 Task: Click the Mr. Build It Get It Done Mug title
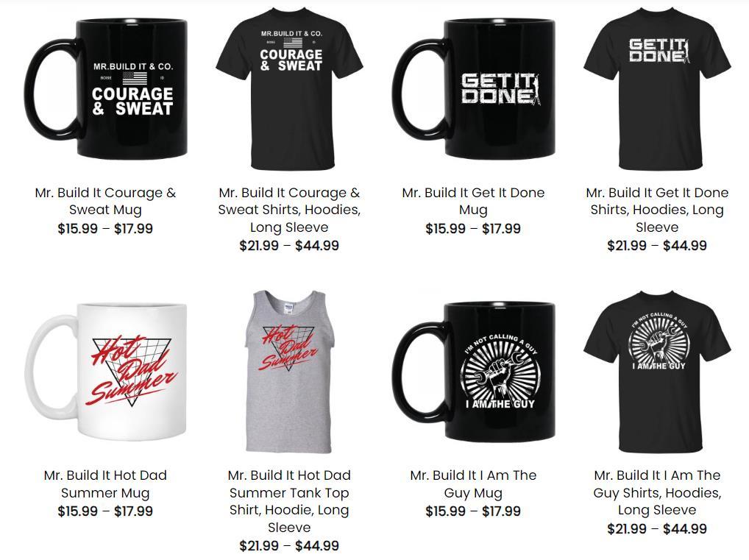pyautogui.click(x=473, y=201)
